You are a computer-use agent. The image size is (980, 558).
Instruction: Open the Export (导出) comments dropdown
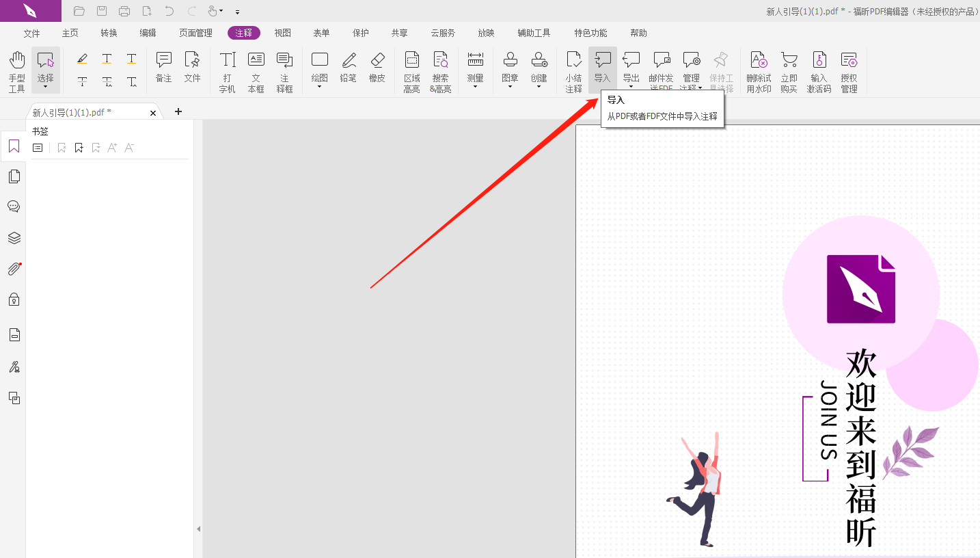631,71
